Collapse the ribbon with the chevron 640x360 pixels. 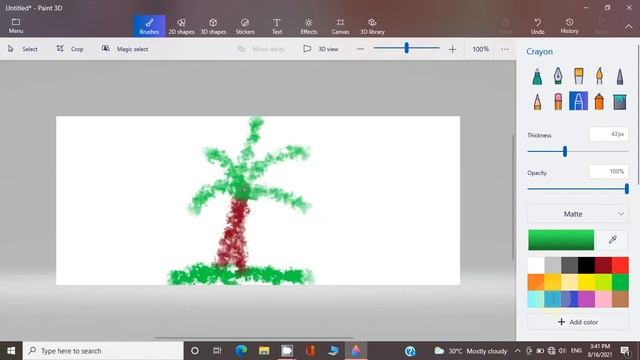point(629,27)
